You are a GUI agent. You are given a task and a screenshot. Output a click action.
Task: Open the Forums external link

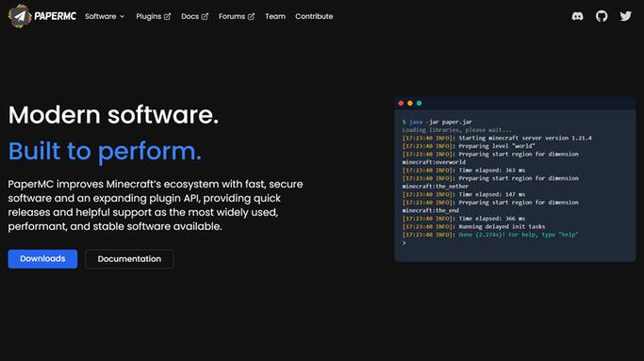coord(237,16)
